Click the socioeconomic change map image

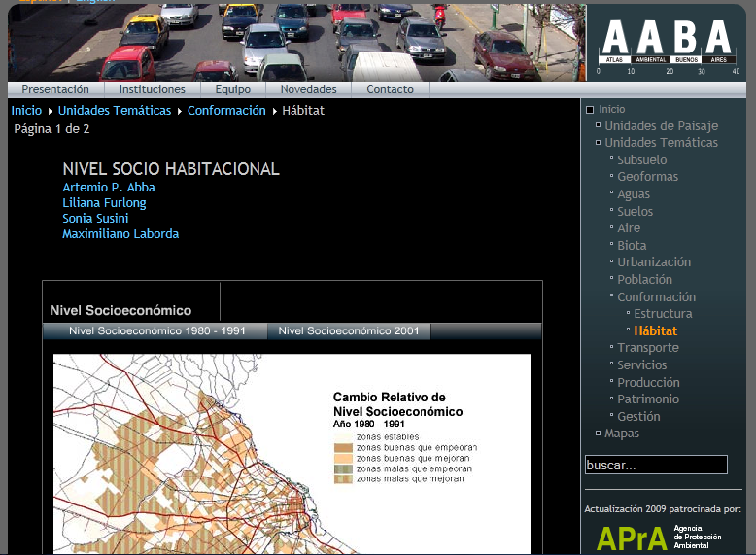(292, 454)
